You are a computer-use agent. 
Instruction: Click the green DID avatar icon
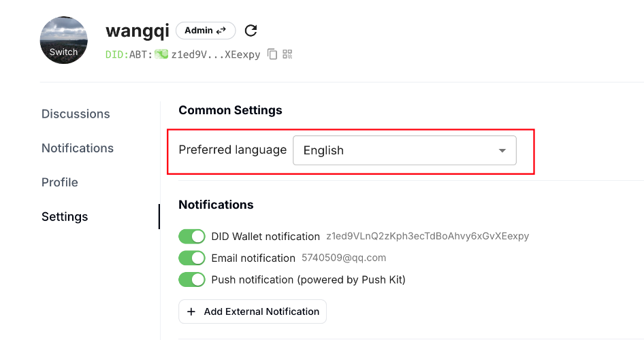(161, 54)
